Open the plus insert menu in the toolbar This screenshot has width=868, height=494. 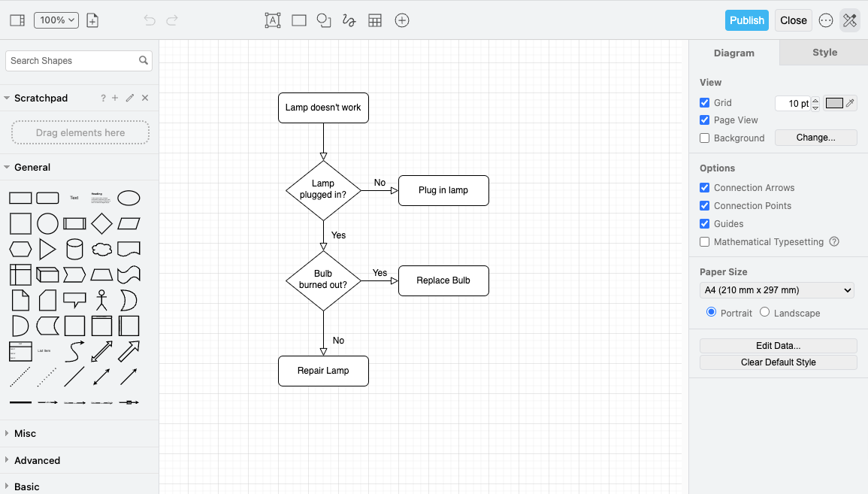pos(402,20)
